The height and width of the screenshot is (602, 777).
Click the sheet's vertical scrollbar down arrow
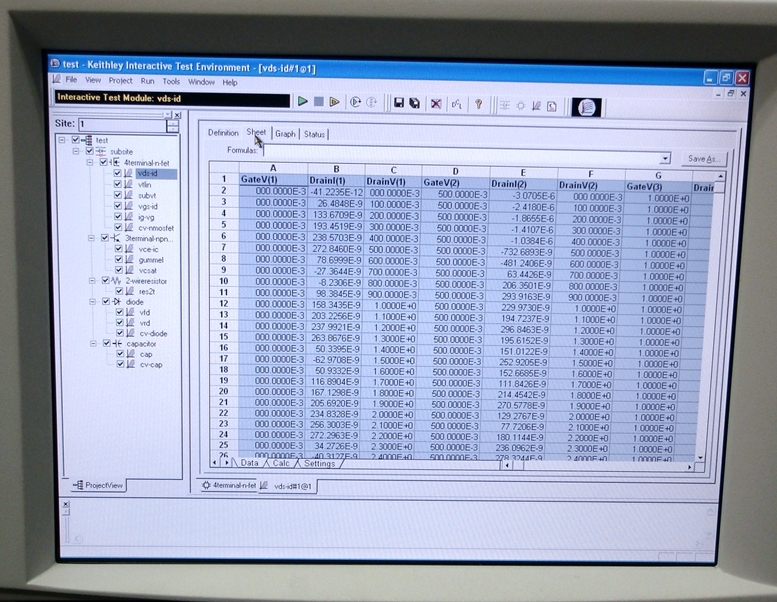click(700, 457)
